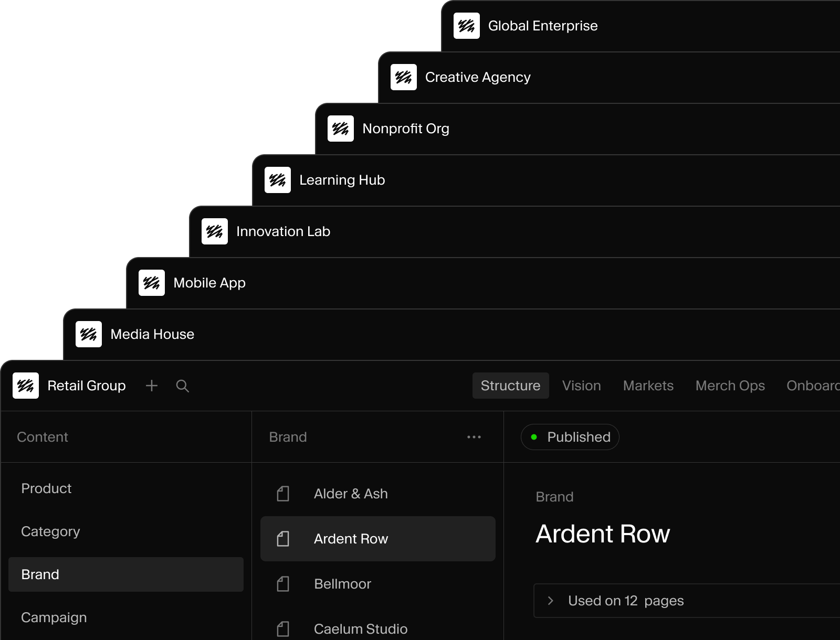The width and height of the screenshot is (840, 640).
Task: Switch to the Markets tab
Action: (648, 386)
